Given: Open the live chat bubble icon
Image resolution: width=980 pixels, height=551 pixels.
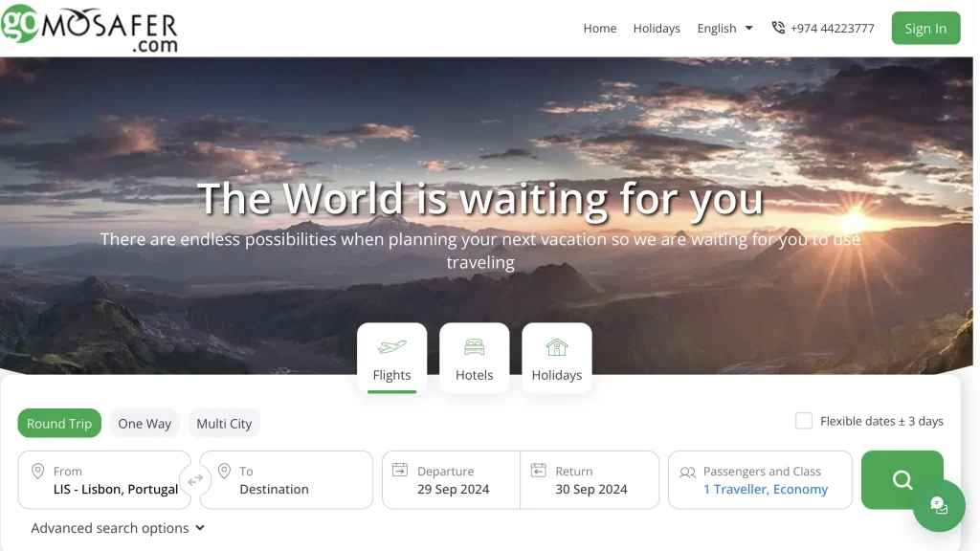Looking at the screenshot, I should click(x=938, y=505).
